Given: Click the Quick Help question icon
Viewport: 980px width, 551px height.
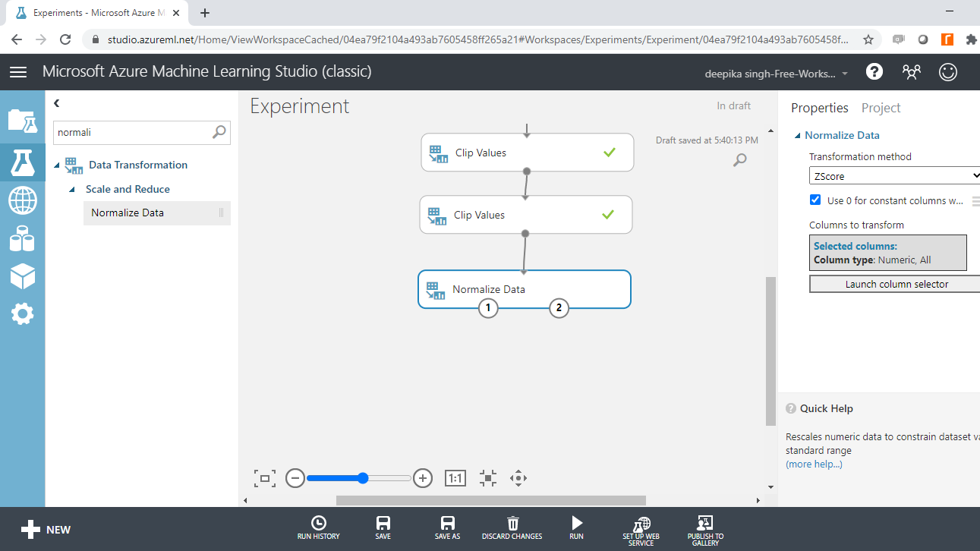Looking at the screenshot, I should click(791, 408).
